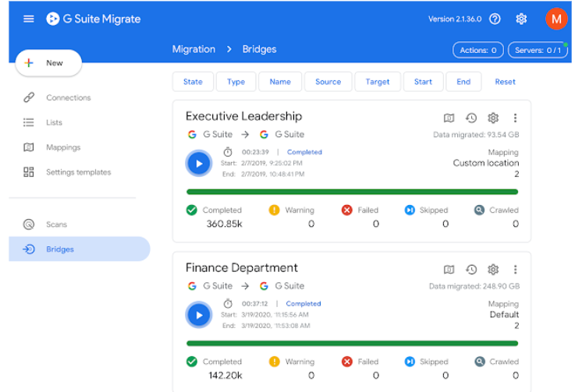Click the Scans radar icon
This screenshot has height=392, width=575.
tap(29, 224)
